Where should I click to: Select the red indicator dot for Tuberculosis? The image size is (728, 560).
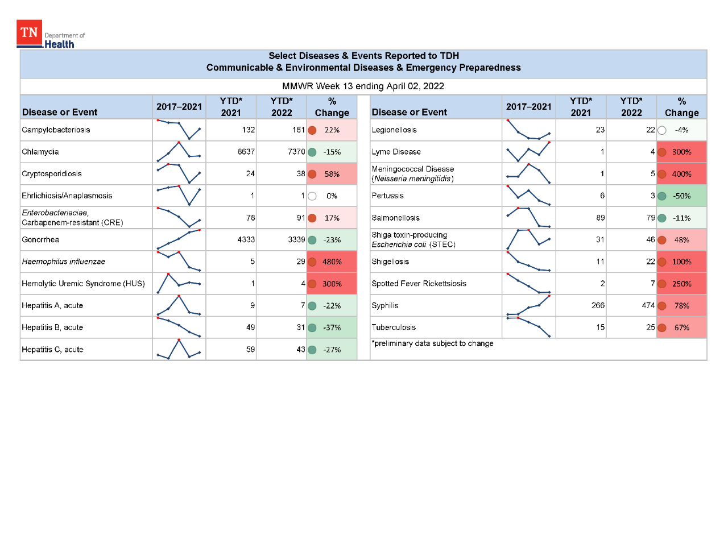coord(662,328)
